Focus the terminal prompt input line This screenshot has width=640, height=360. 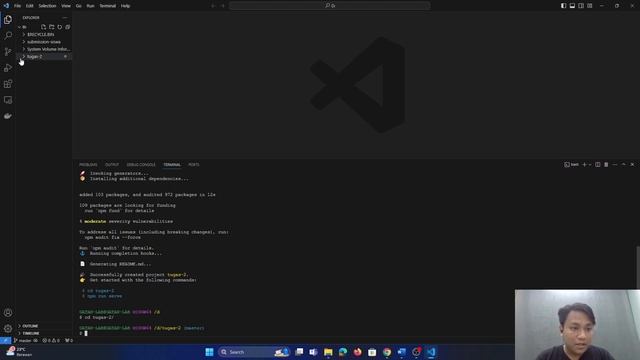86,333
